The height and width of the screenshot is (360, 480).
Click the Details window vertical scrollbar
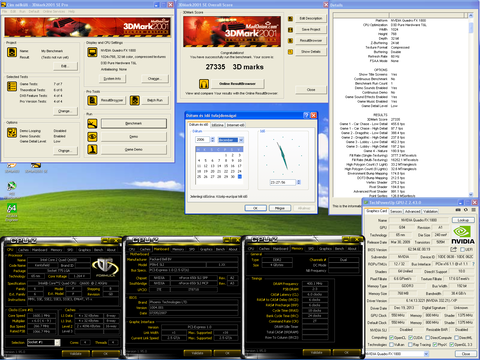click(471, 105)
